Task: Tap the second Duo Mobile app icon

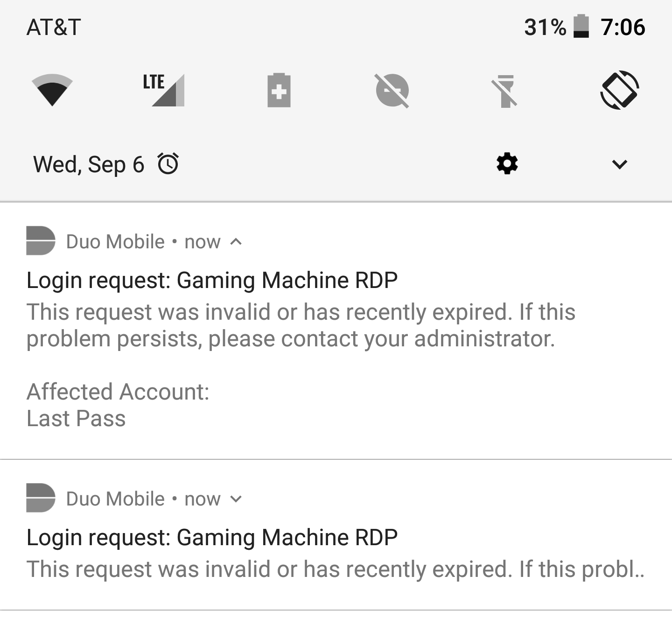Action: pyautogui.click(x=41, y=498)
